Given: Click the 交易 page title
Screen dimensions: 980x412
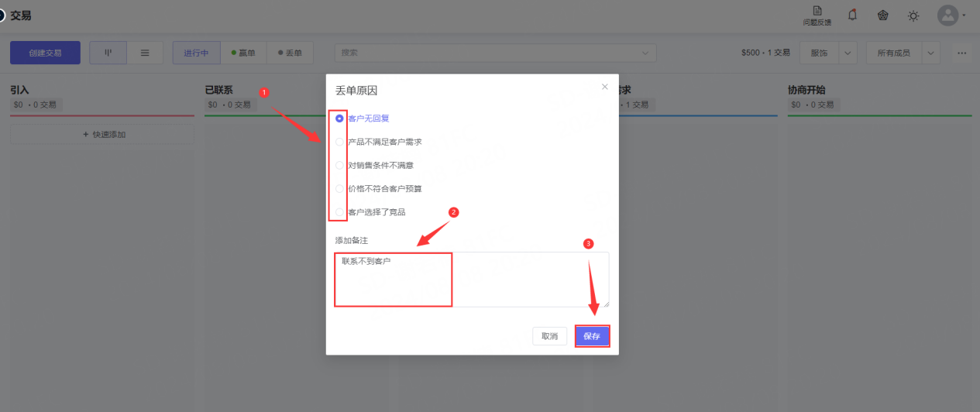Looking at the screenshot, I should pyautogui.click(x=21, y=15).
